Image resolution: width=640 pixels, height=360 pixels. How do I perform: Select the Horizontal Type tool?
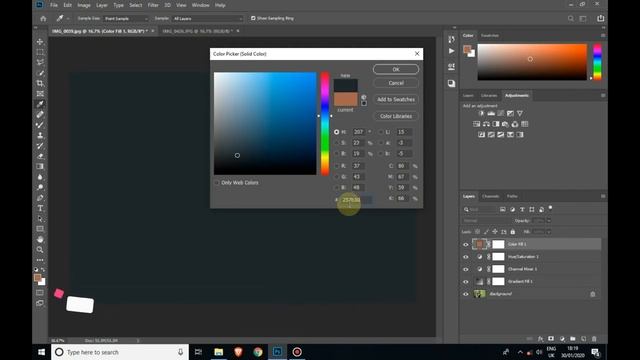click(x=40, y=208)
